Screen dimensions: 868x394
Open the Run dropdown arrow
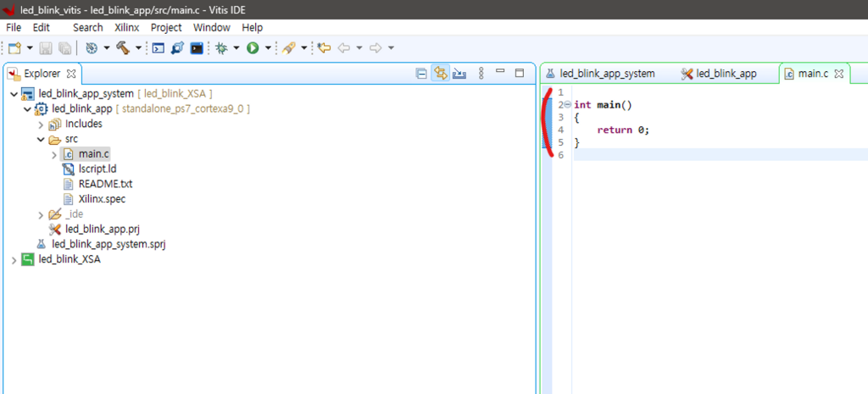268,48
